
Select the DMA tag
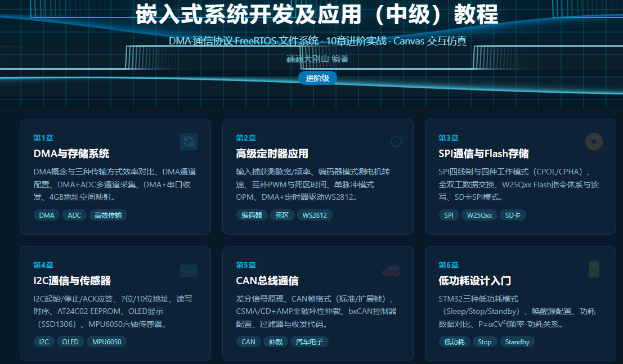[x=47, y=215]
